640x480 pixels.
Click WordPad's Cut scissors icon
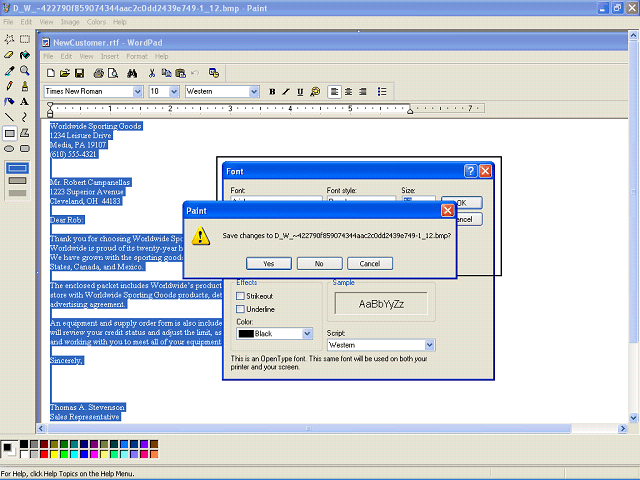tap(152, 73)
